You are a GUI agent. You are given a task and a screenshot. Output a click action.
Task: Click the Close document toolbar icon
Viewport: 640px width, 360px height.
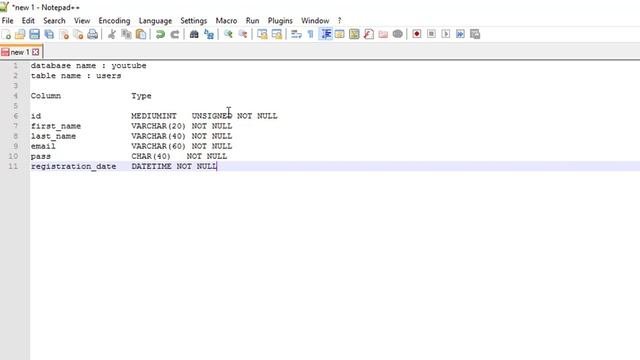[64, 34]
